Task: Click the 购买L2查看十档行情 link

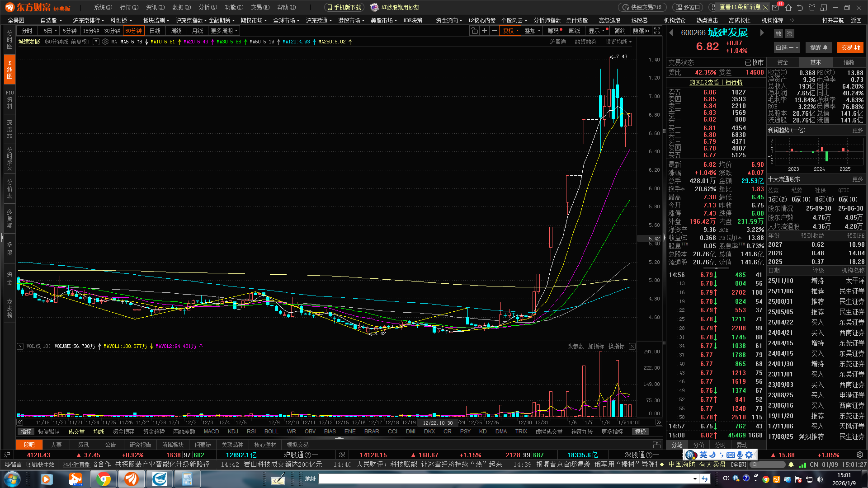Action: (716, 82)
